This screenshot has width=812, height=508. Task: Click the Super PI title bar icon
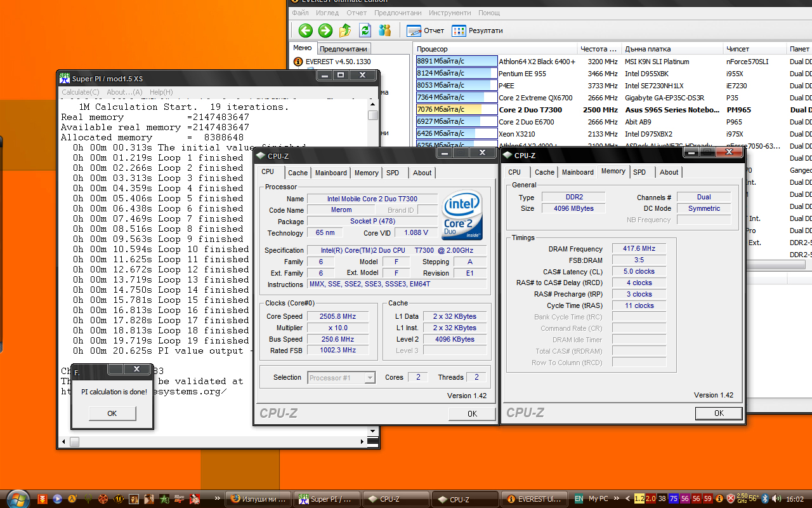[x=64, y=78]
